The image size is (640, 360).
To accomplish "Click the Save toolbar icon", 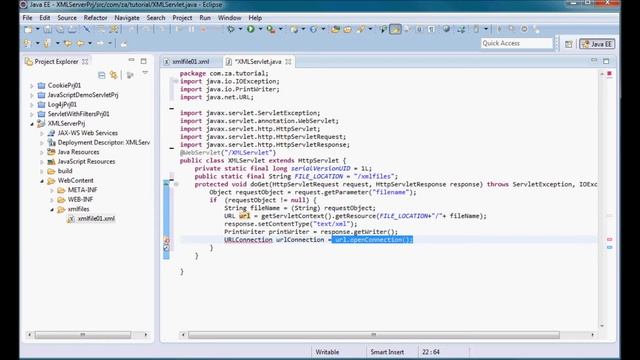I will tap(48, 29).
